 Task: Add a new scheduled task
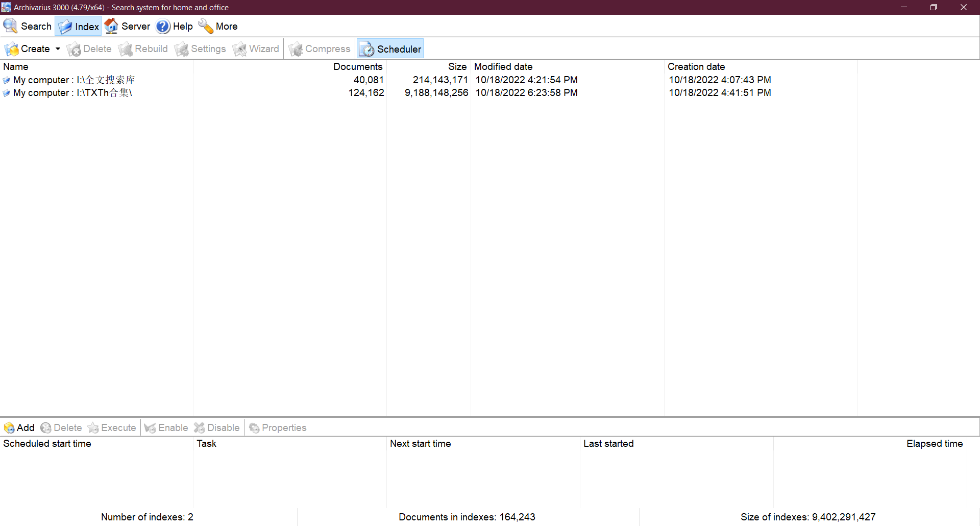[x=19, y=428]
